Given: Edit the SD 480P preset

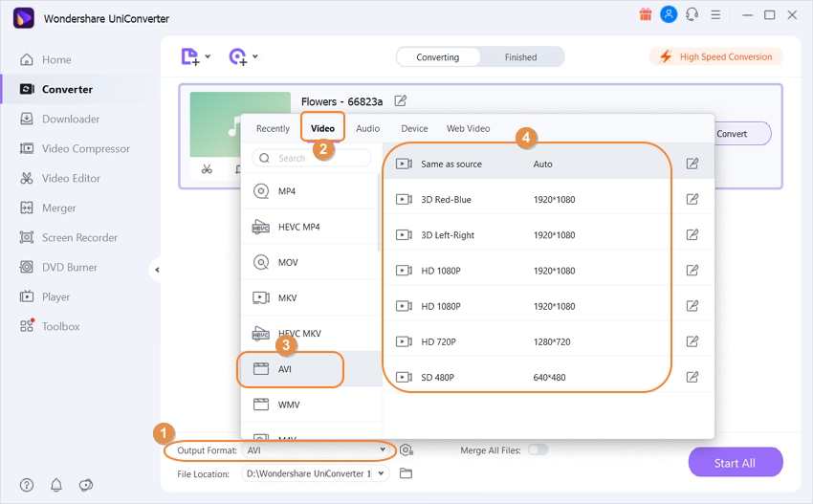Looking at the screenshot, I should click(x=692, y=377).
